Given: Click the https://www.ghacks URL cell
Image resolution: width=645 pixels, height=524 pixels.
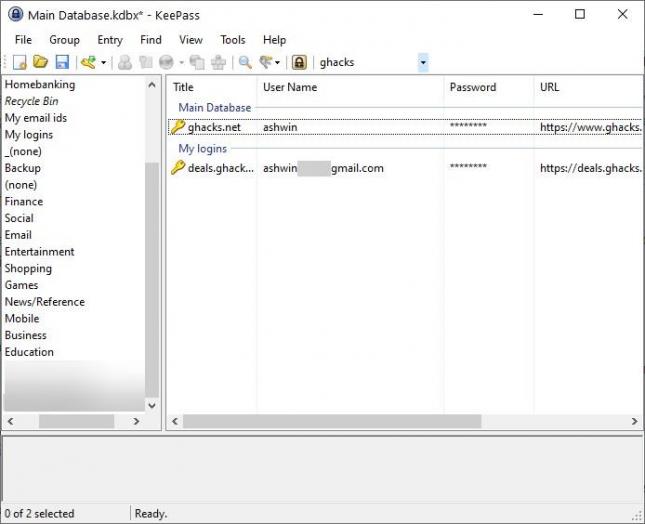Looking at the screenshot, I should [590, 127].
